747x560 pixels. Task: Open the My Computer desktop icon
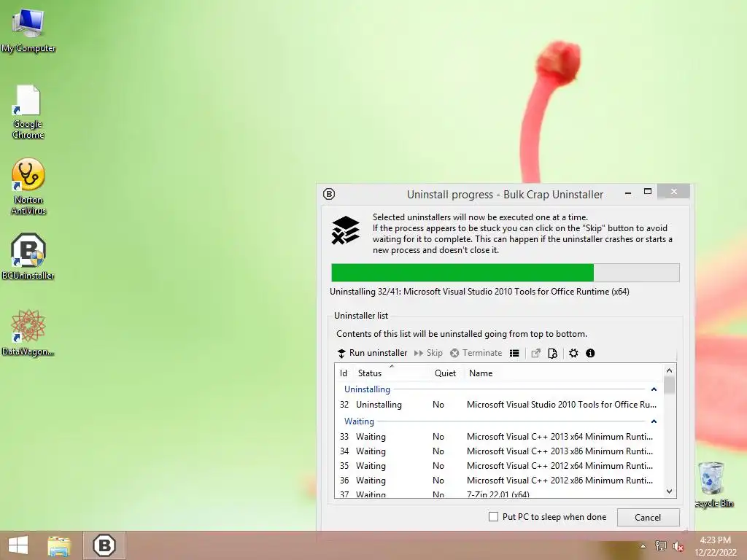[28, 31]
